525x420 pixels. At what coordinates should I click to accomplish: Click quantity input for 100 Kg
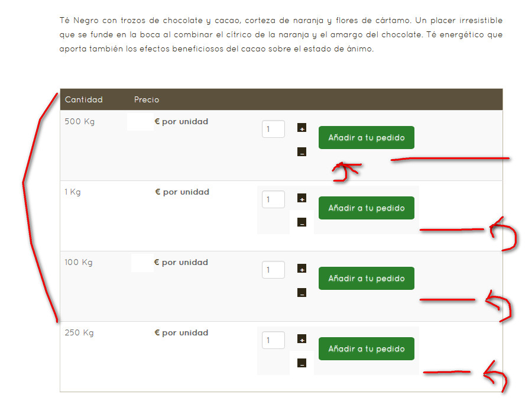[x=273, y=270]
